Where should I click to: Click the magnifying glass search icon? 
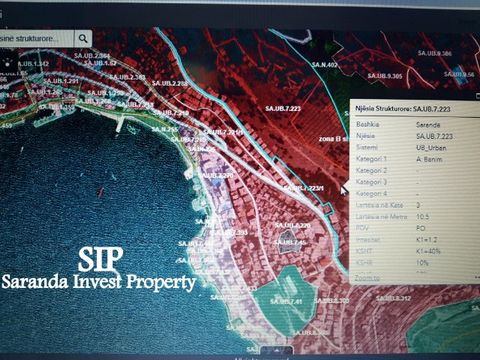83,39
